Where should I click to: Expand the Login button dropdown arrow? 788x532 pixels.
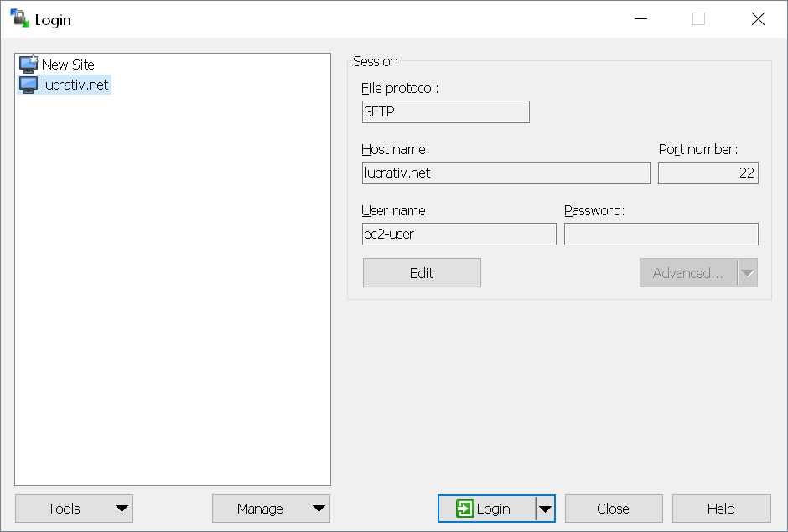tap(545, 509)
